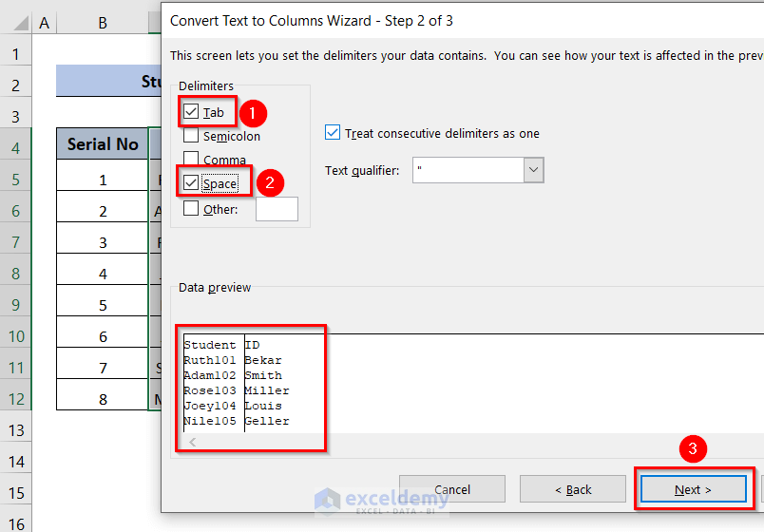Select the Serial No header cell
Image resolution: width=764 pixels, height=532 pixels.
pos(103,144)
